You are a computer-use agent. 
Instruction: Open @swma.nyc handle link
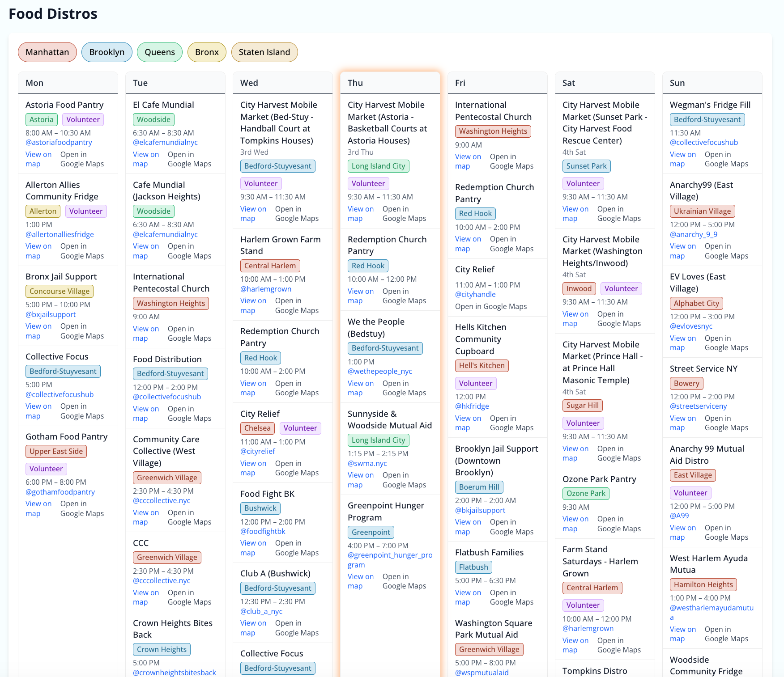point(367,463)
